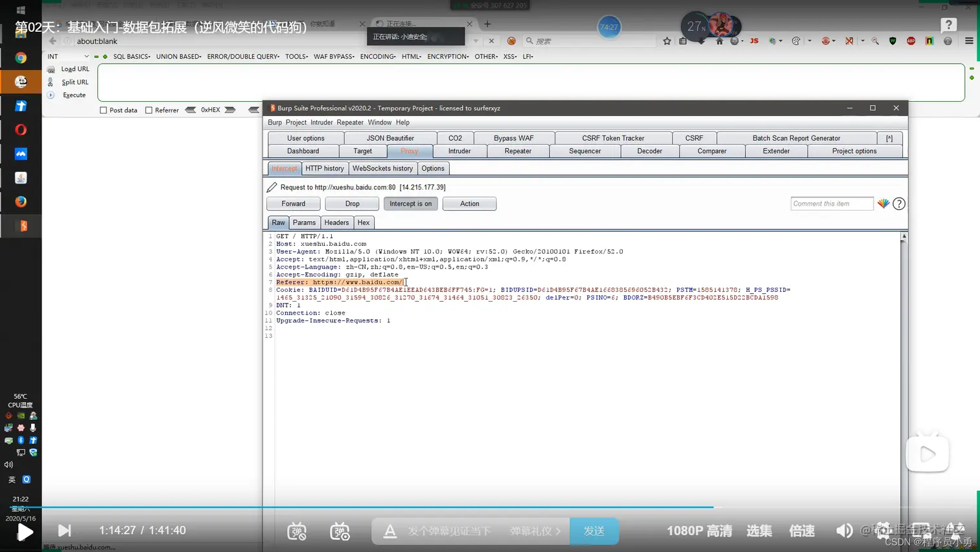Expand the WAF BYPASS menu
This screenshot has width=980, height=552.
[334, 56]
